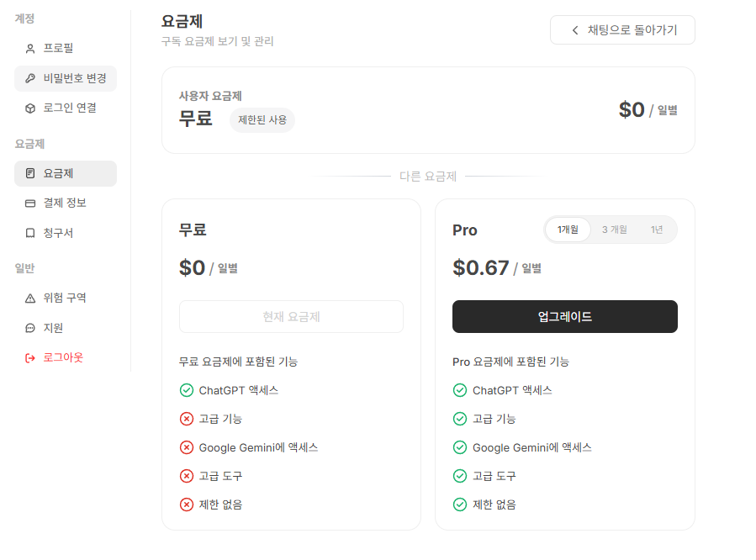Click the cube icon beside 로그인 연결
Viewport: 756px width, 560px height.
(x=30, y=108)
